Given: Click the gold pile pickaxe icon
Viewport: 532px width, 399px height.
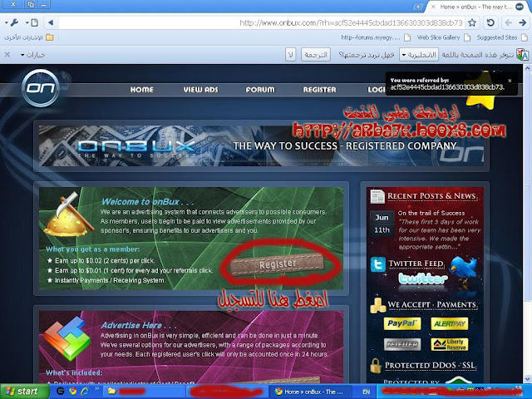Looking at the screenshot, I should pos(68,214).
